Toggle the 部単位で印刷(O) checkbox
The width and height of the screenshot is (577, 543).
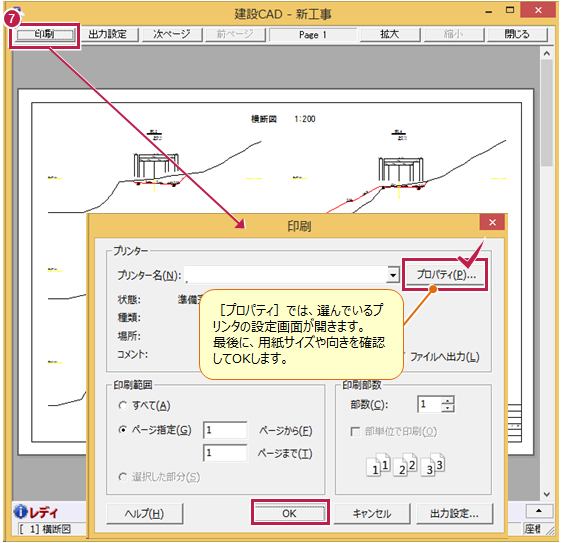point(355,431)
